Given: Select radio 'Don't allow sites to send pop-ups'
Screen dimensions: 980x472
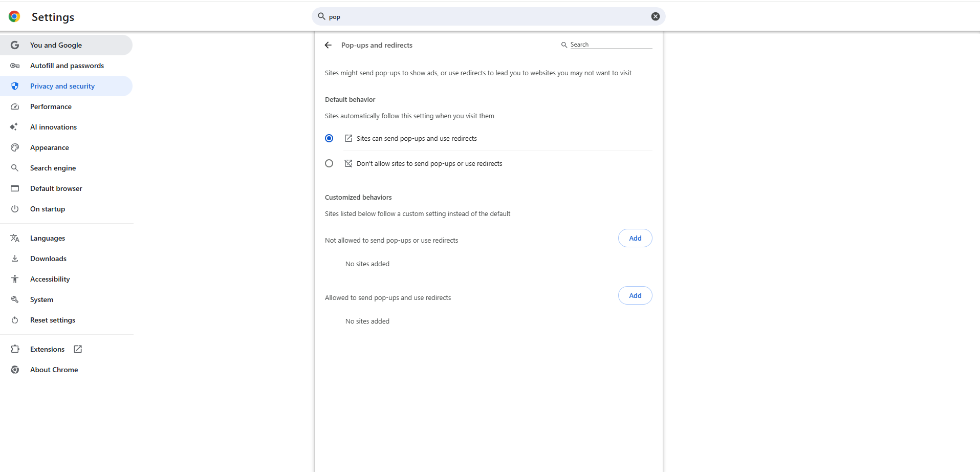Looking at the screenshot, I should click(x=329, y=163).
